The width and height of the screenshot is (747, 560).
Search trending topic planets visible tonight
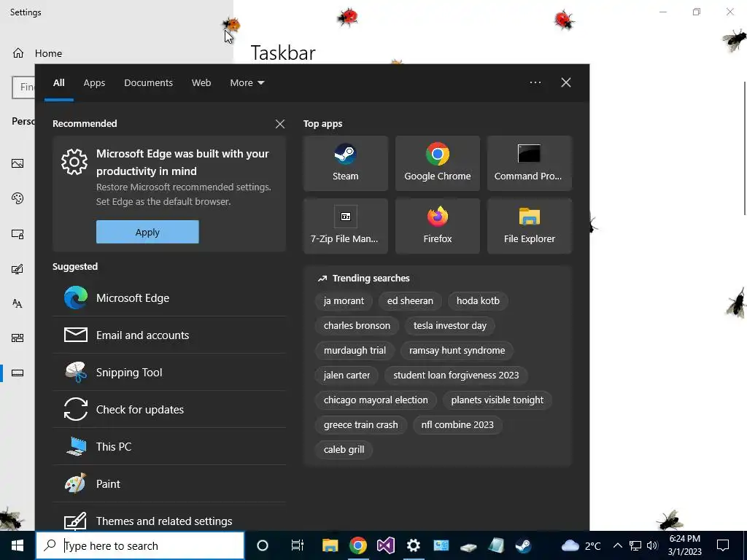pyautogui.click(x=497, y=400)
